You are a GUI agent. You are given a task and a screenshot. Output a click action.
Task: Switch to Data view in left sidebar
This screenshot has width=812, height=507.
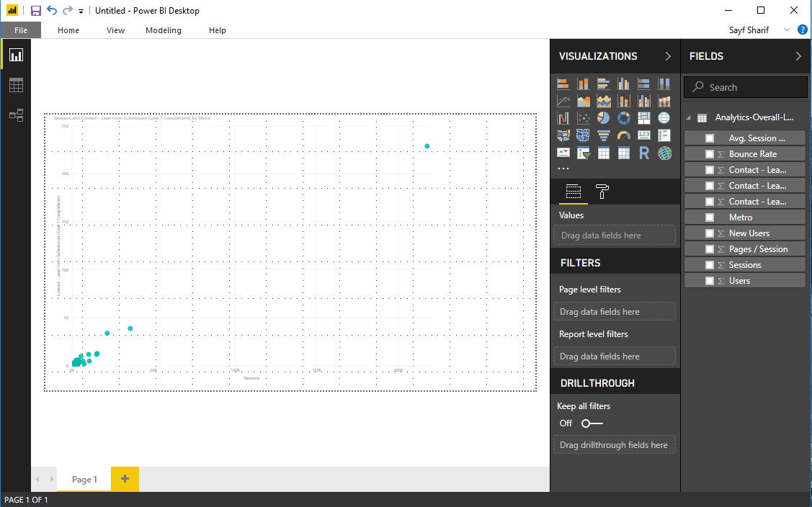tap(16, 85)
